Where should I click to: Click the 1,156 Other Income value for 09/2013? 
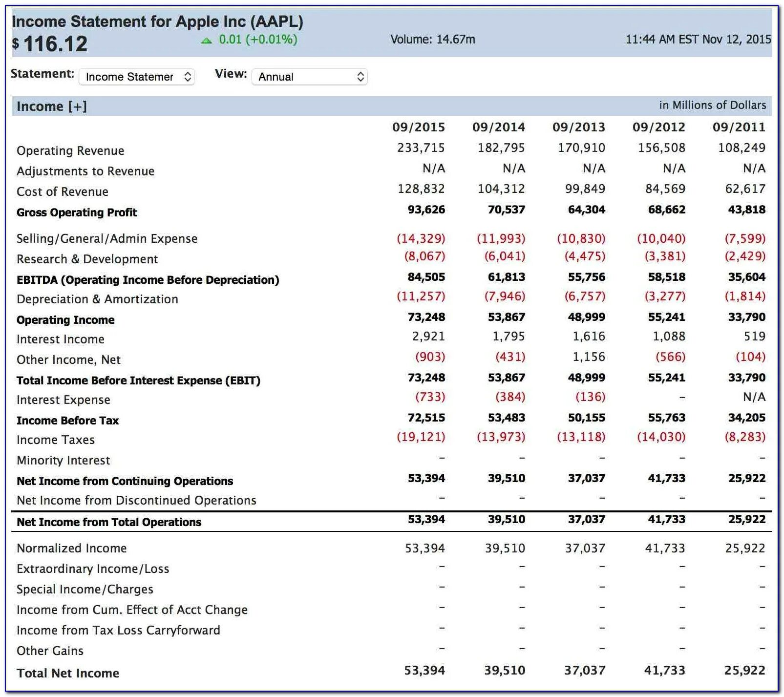[589, 357]
